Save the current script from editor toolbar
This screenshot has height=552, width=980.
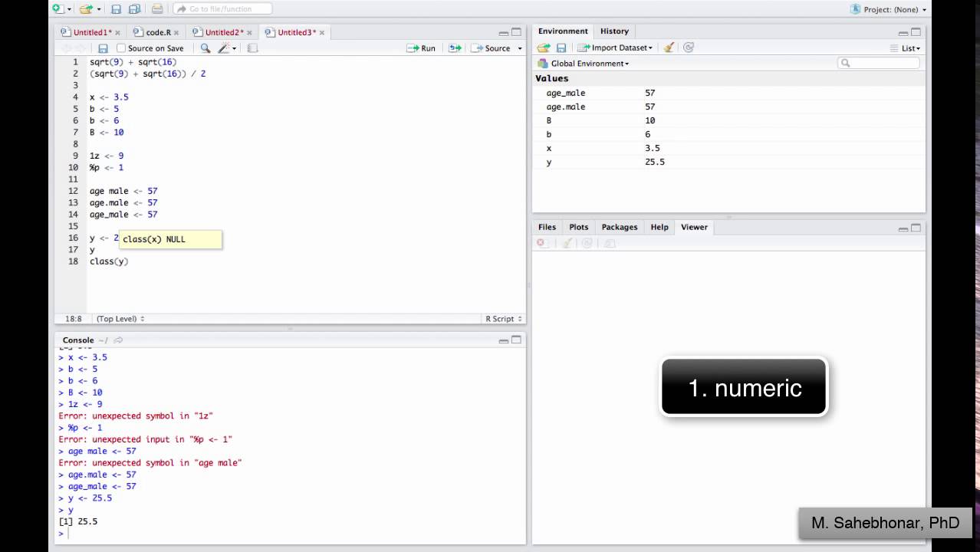point(103,48)
